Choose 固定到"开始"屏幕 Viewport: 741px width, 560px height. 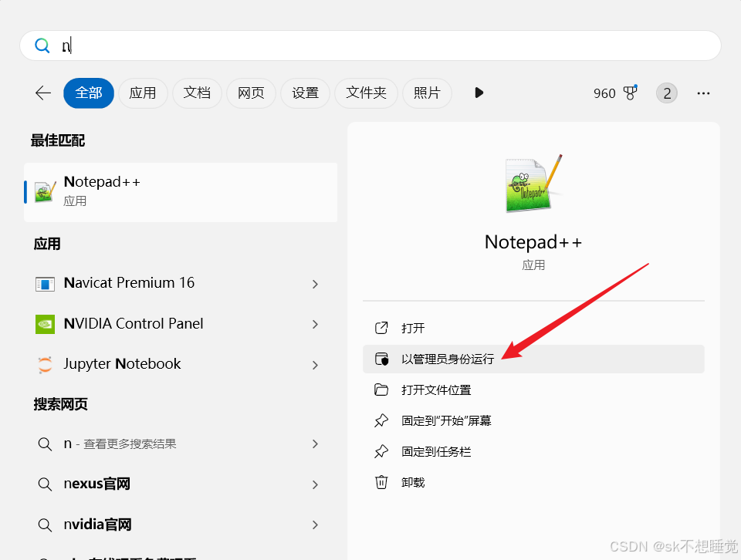click(x=533, y=420)
